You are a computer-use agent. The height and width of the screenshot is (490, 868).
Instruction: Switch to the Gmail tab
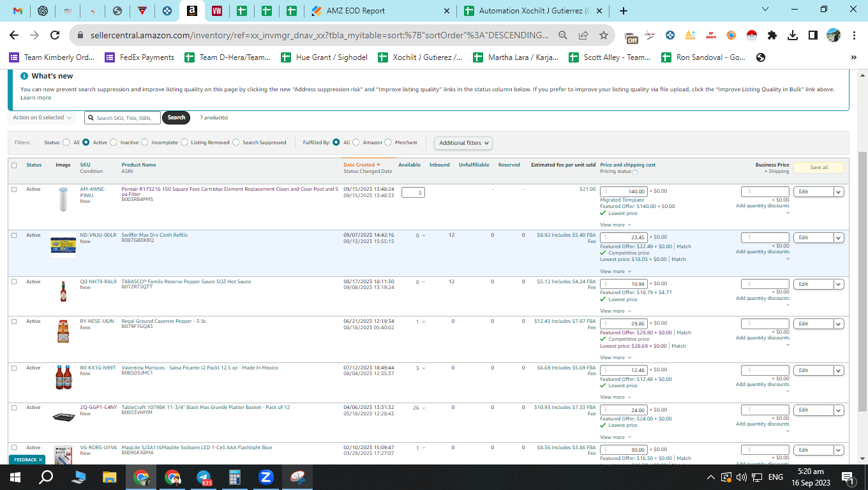tap(18, 11)
